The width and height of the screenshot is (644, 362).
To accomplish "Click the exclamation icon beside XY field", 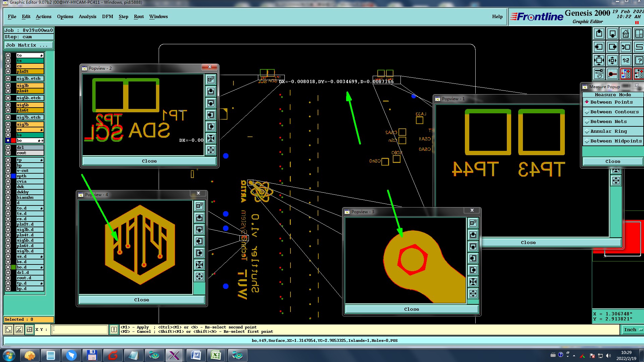I will [114, 329].
